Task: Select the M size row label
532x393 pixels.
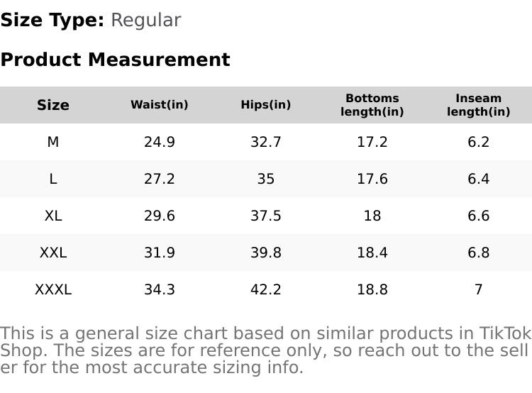Action: tap(53, 142)
